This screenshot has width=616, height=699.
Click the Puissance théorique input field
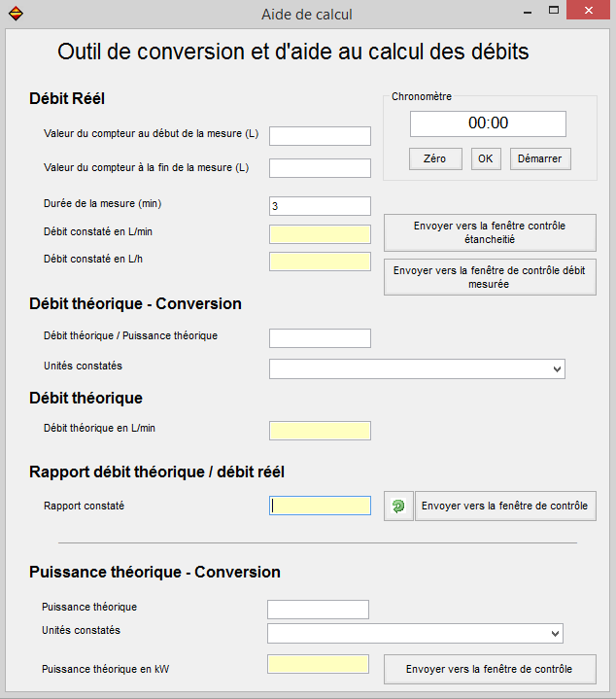318,610
